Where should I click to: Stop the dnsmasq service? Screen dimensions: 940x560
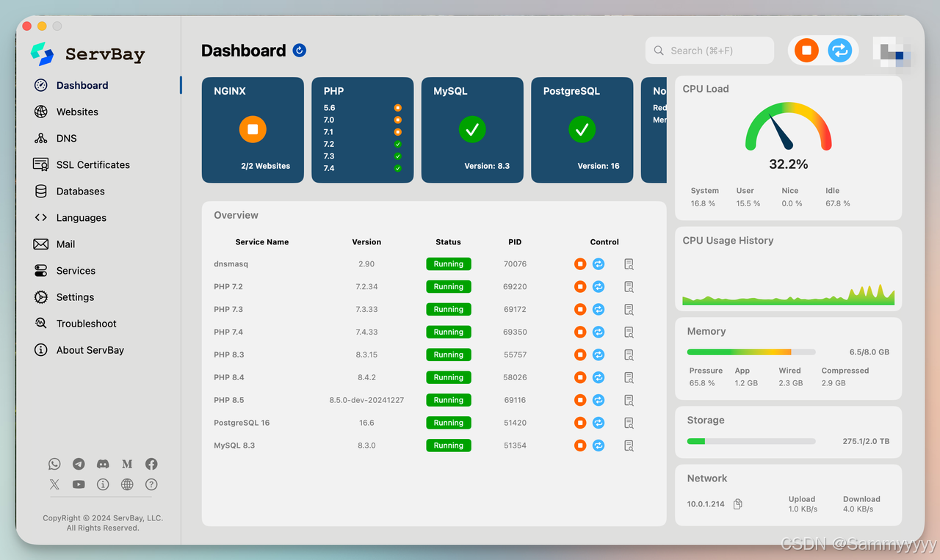[x=580, y=264]
